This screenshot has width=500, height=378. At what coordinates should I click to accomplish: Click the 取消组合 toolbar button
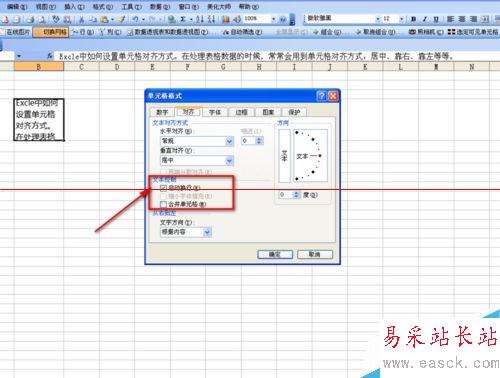pos(375,32)
